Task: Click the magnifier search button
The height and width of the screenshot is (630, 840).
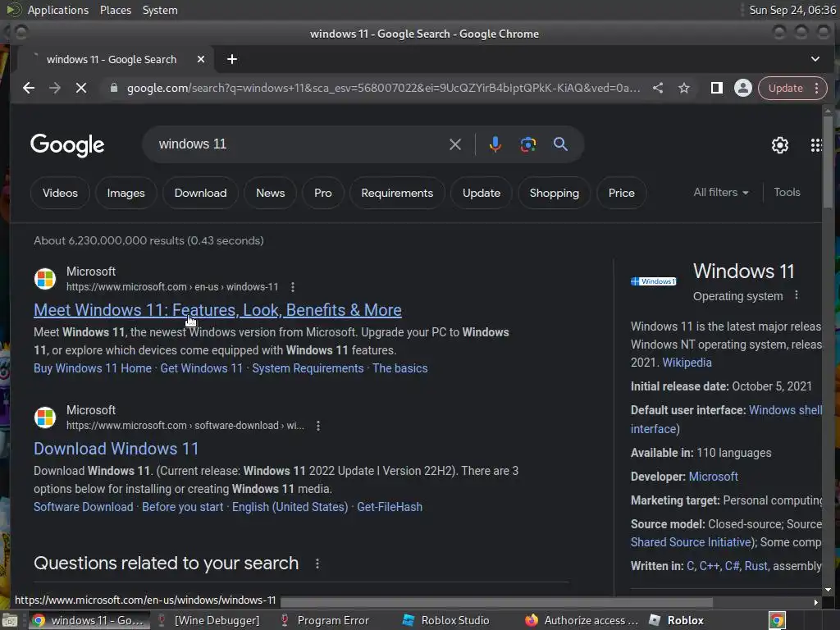Action: pyautogui.click(x=560, y=144)
